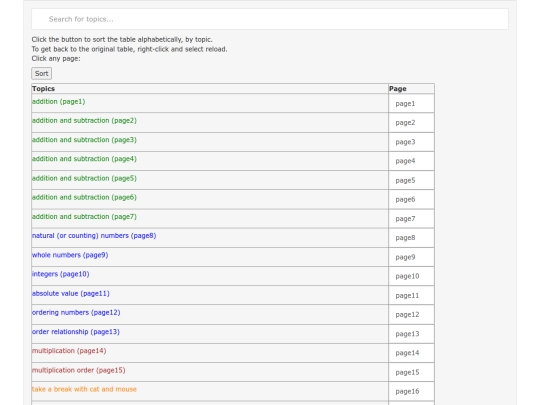This screenshot has width=540, height=405.
Task: Open 'addition and subtraction (page6)' link
Action: [x=84, y=197]
